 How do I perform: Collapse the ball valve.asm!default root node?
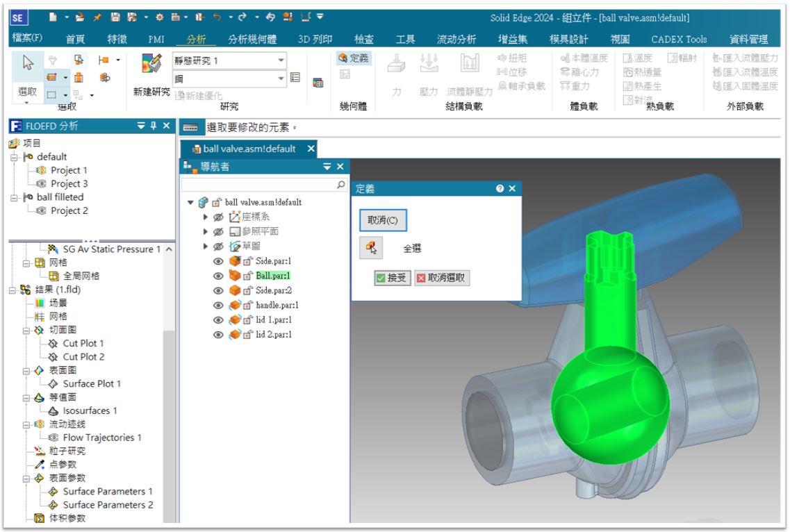190,203
